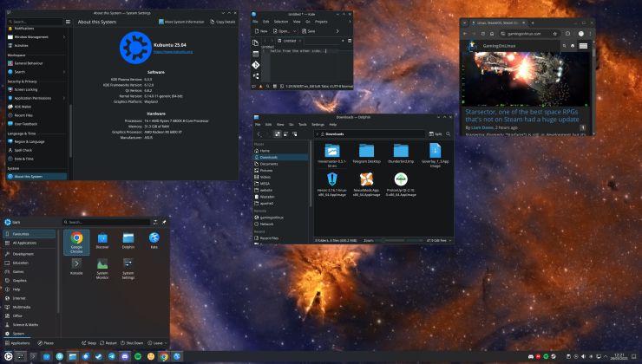The width and height of the screenshot is (642, 364).
Task: Open the Git panel in Kate sidebar
Action: 256,63
